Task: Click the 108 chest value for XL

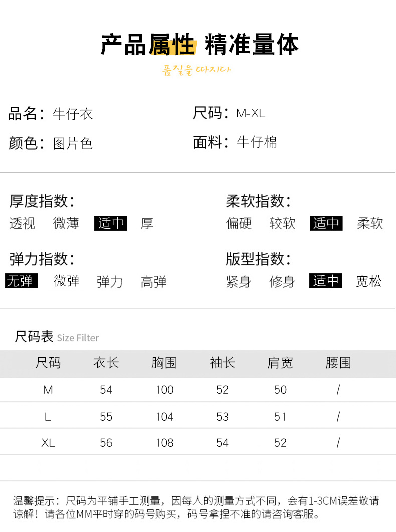Action: pos(164,443)
